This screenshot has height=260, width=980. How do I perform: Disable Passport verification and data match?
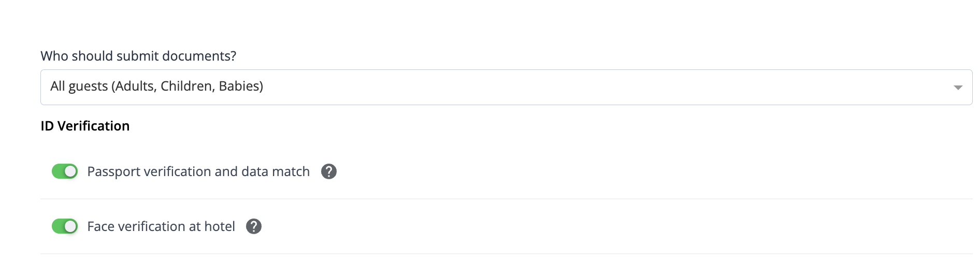(x=65, y=171)
